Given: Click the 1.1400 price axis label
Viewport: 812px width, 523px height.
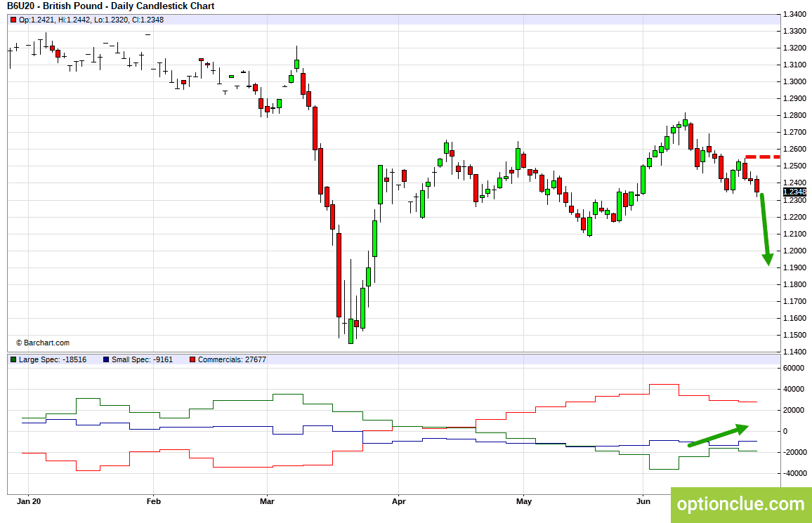Looking at the screenshot, I should [794, 352].
